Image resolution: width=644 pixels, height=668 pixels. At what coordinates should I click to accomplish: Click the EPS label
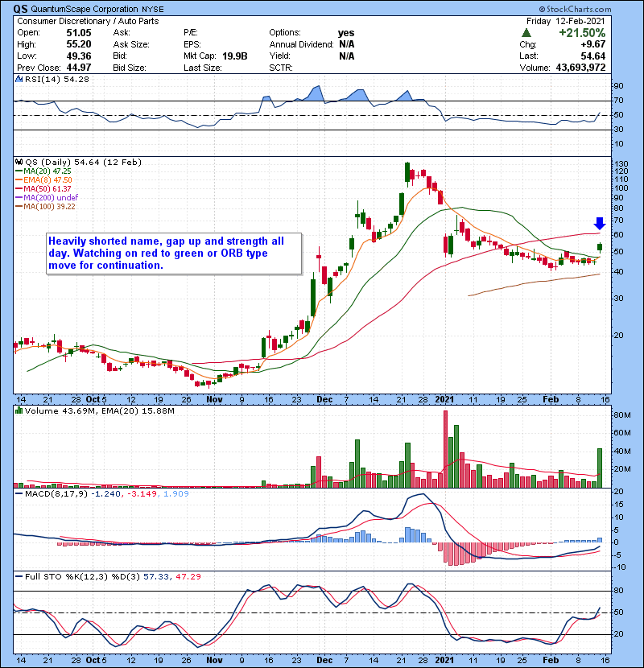click(192, 44)
